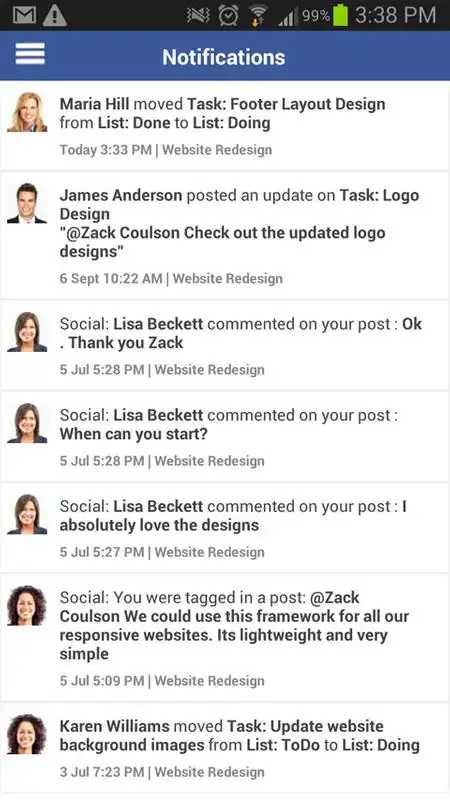Viewport: 450px width, 800px height.
Task: Tap Karen Williams' profile photo in last notification
Action: point(27,734)
